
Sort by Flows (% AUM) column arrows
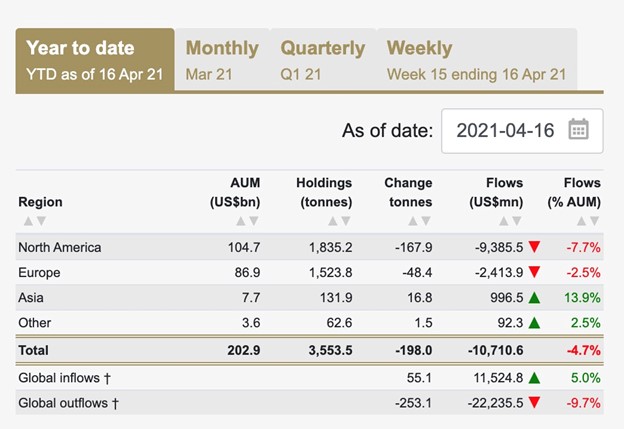pos(586,221)
